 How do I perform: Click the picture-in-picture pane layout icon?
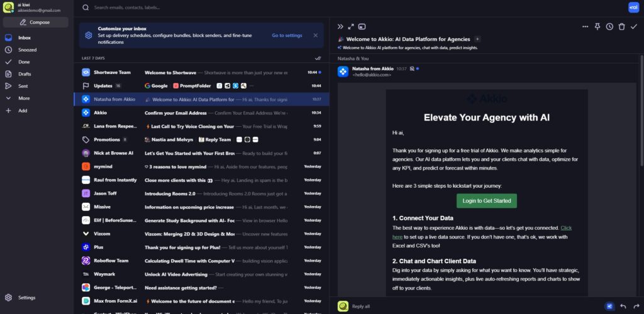(x=362, y=26)
